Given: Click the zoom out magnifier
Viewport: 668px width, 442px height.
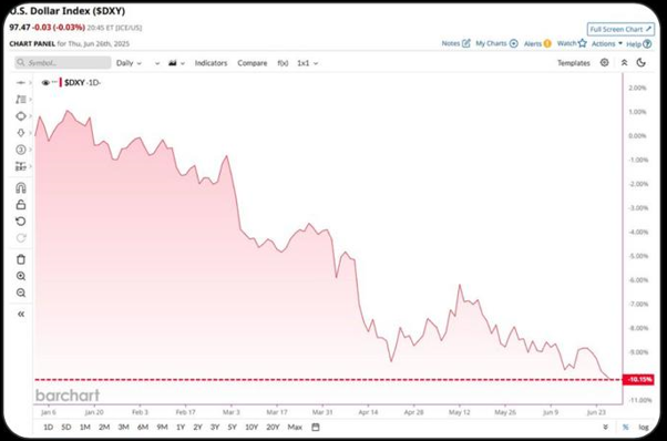Looking at the screenshot, I should click(x=21, y=293).
